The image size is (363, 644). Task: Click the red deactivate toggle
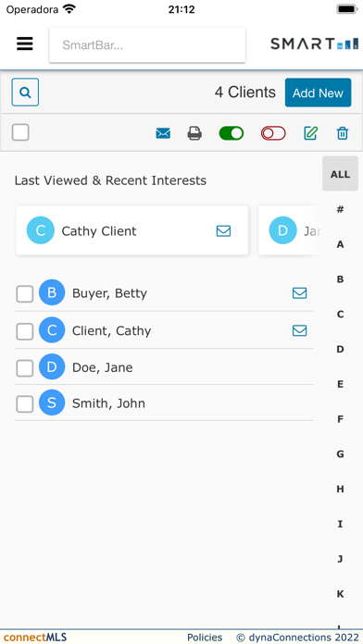pos(273,133)
